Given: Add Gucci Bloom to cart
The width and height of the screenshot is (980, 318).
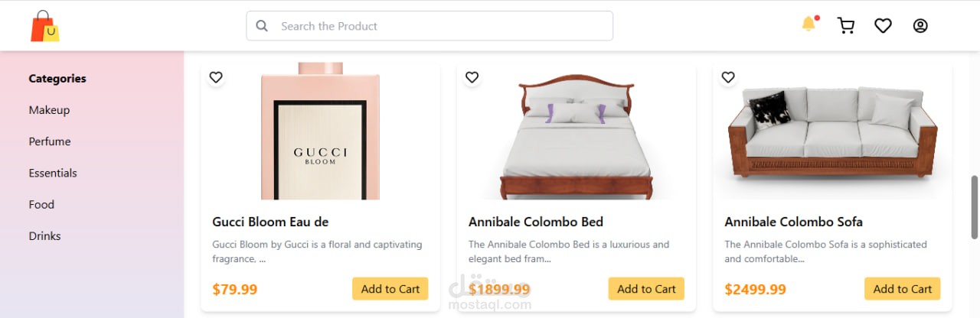Looking at the screenshot, I should pyautogui.click(x=390, y=289).
